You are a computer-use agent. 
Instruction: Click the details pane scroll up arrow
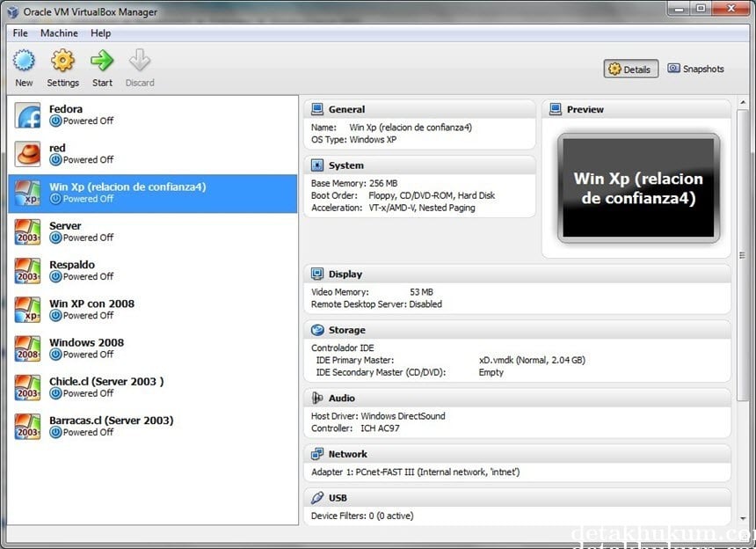(x=743, y=103)
